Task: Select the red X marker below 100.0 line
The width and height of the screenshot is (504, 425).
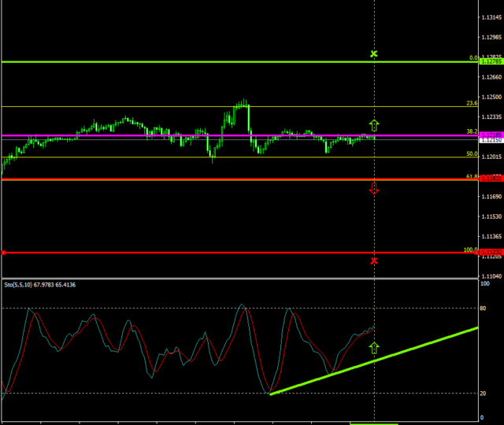Action: (x=374, y=238)
